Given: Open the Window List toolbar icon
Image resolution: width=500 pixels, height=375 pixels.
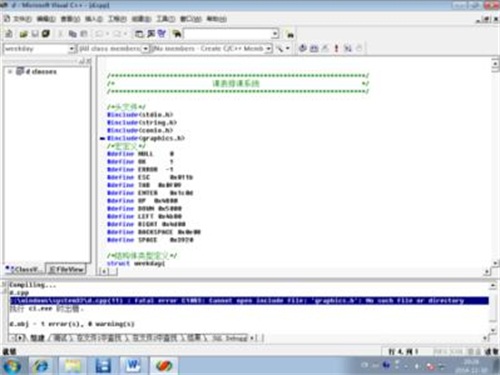Looking at the screenshot, I should 162,34.
